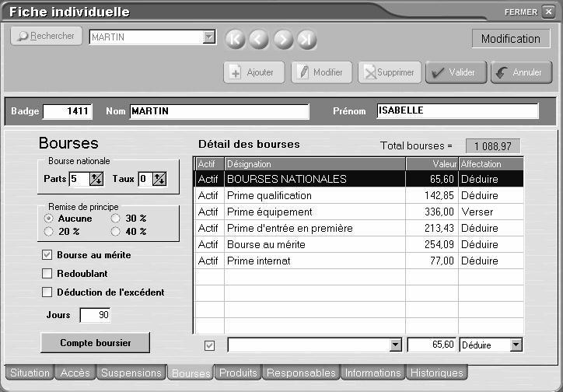The width and height of the screenshot is (563, 392).
Task: Click the Désignation column header
Action: click(x=315, y=164)
